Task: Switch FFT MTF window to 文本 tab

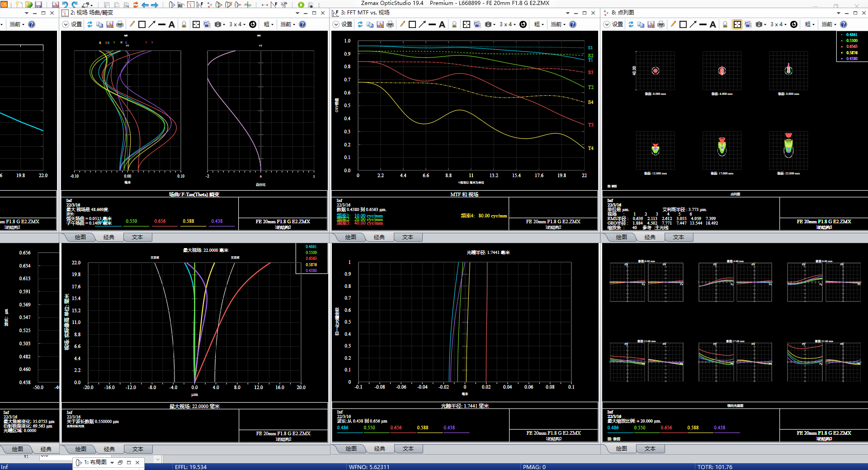Action: pos(408,237)
